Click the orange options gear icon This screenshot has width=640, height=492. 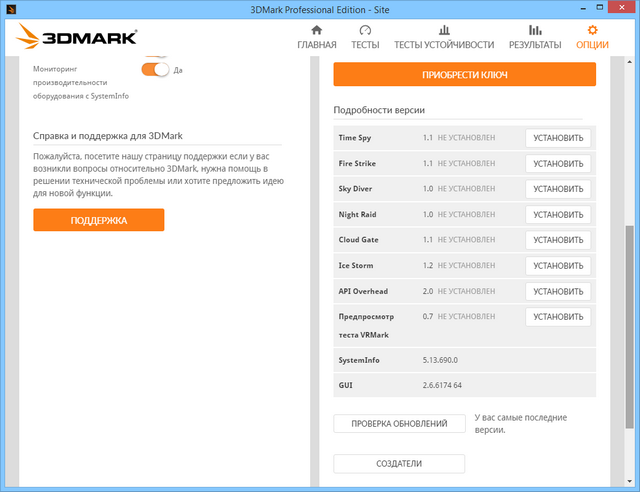pos(592,30)
